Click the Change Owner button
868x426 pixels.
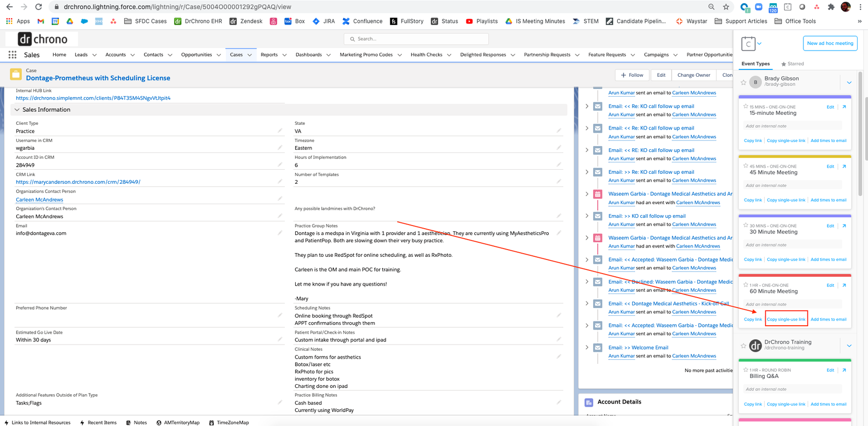[694, 75]
